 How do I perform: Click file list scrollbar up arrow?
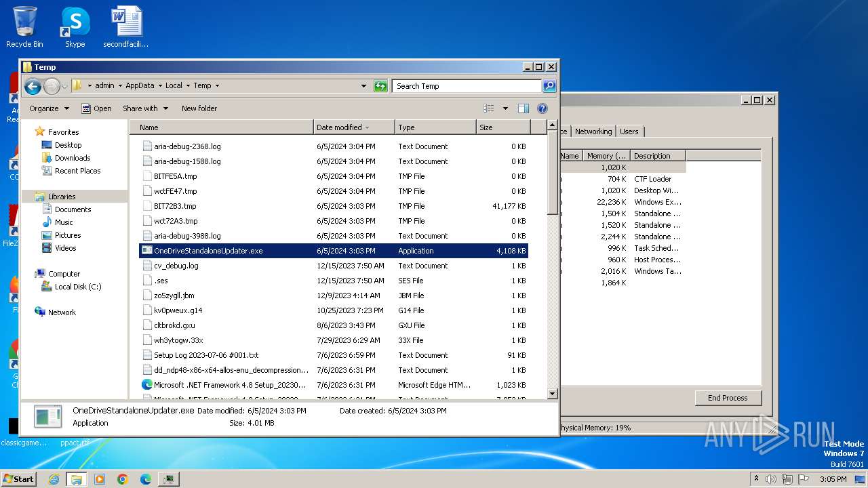(x=552, y=126)
